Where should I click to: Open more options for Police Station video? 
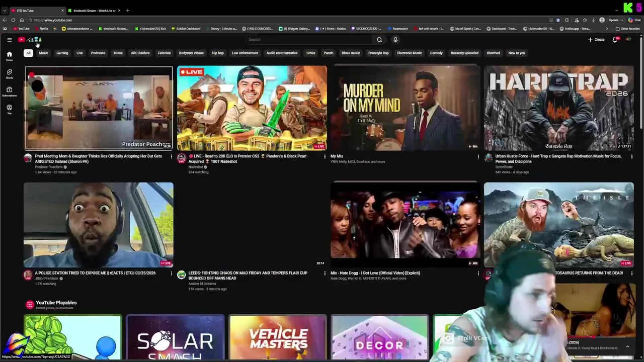tap(171, 273)
